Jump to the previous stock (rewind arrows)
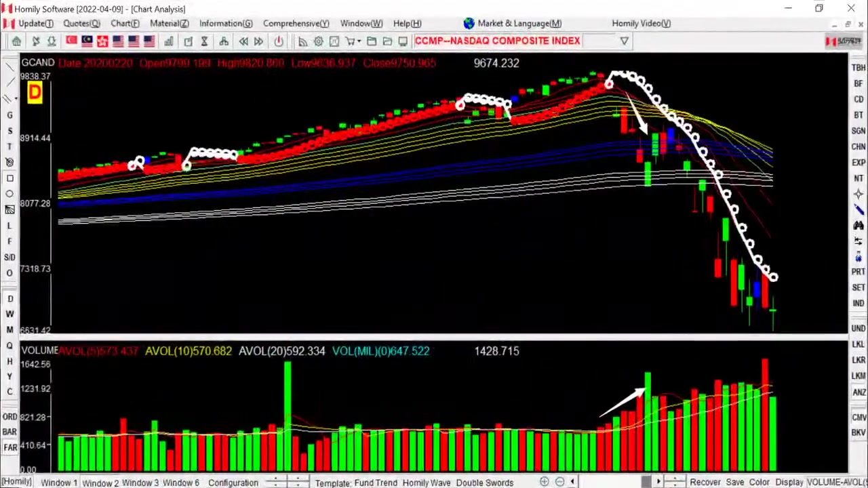Viewport: 868px width, 488px height. point(243,41)
